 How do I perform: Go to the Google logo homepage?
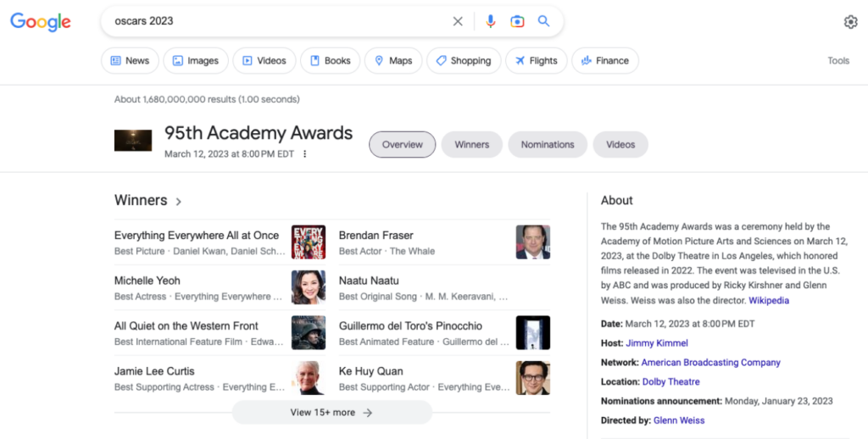[41, 22]
